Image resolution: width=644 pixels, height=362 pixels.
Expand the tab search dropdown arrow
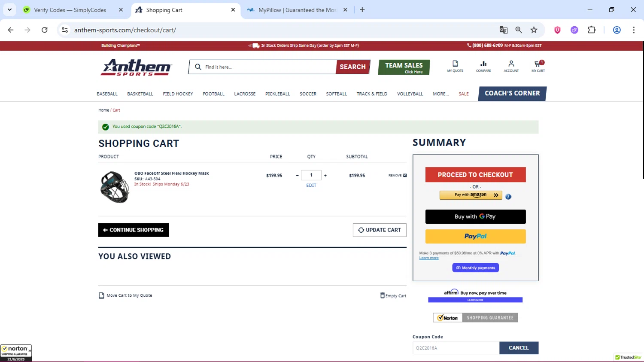[x=9, y=10]
